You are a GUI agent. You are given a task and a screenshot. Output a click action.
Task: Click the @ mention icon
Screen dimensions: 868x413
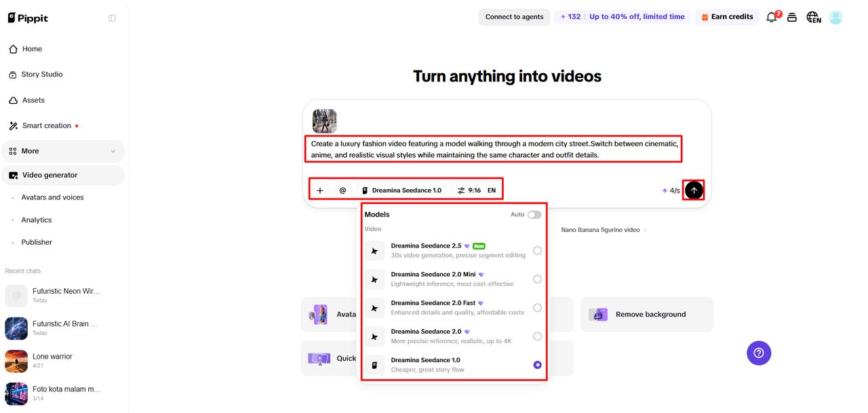(x=342, y=191)
